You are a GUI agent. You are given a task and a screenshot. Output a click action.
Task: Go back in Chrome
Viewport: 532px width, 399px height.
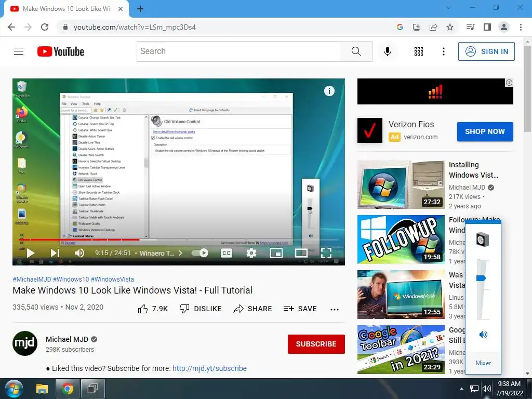pyautogui.click(x=11, y=27)
